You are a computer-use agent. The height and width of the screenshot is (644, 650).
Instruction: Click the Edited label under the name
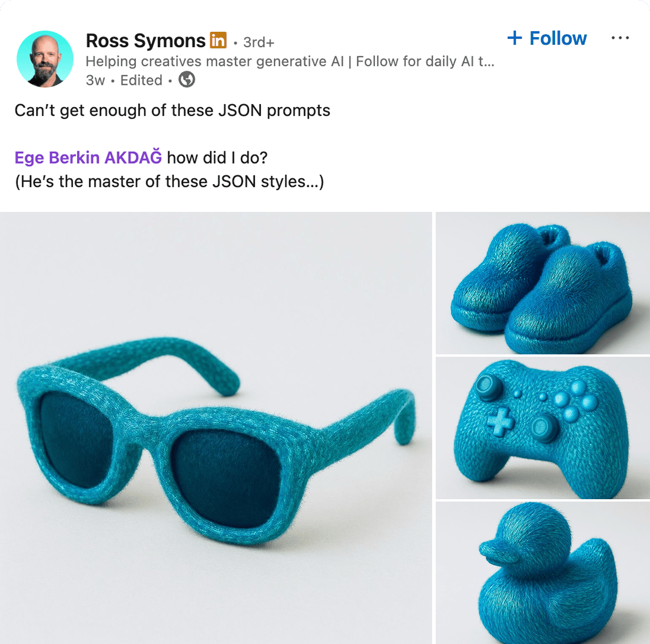point(141,81)
